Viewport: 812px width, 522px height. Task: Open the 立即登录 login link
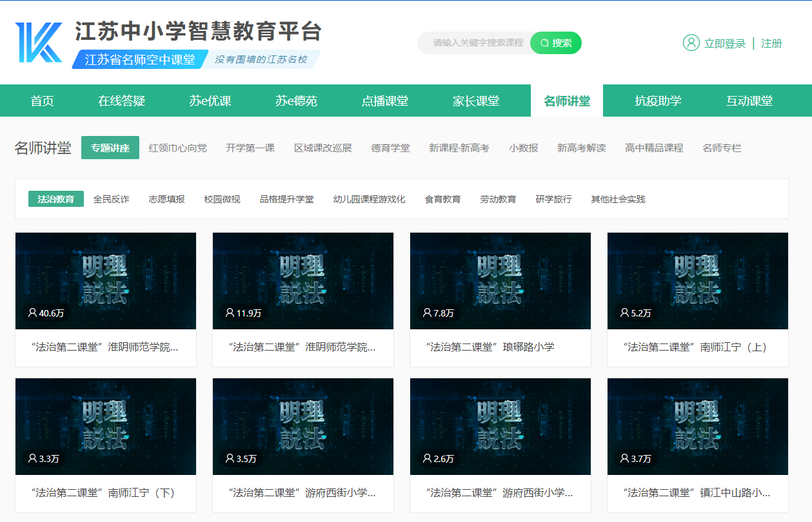(724, 43)
